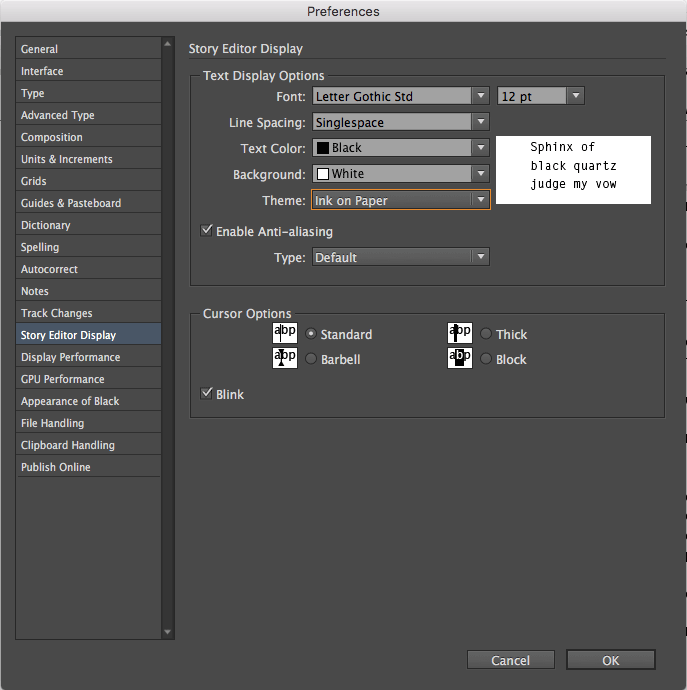This screenshot has height=690, width=687.
Task: Select the Block cursor radio button
Action: click(x=486, y=359)
